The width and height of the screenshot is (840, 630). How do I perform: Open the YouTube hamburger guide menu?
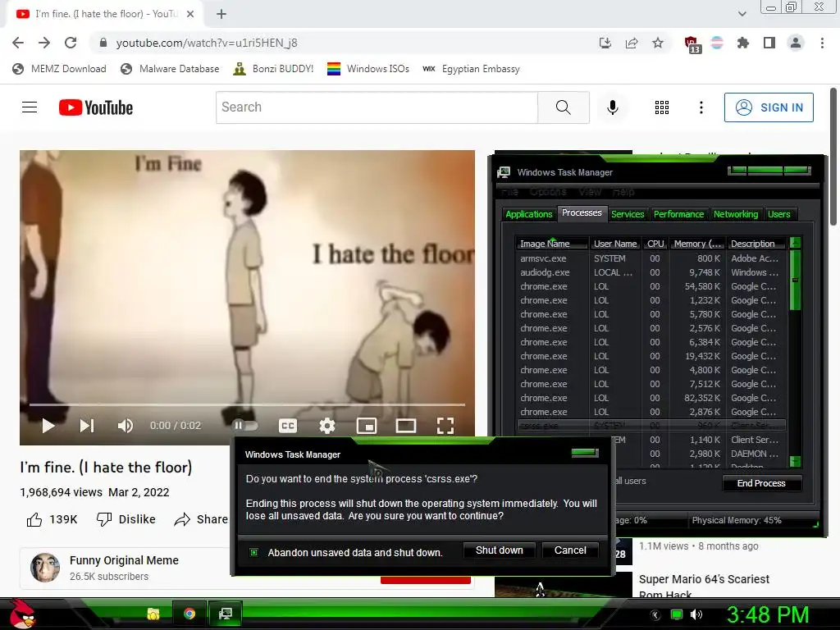tap(30, 107)
